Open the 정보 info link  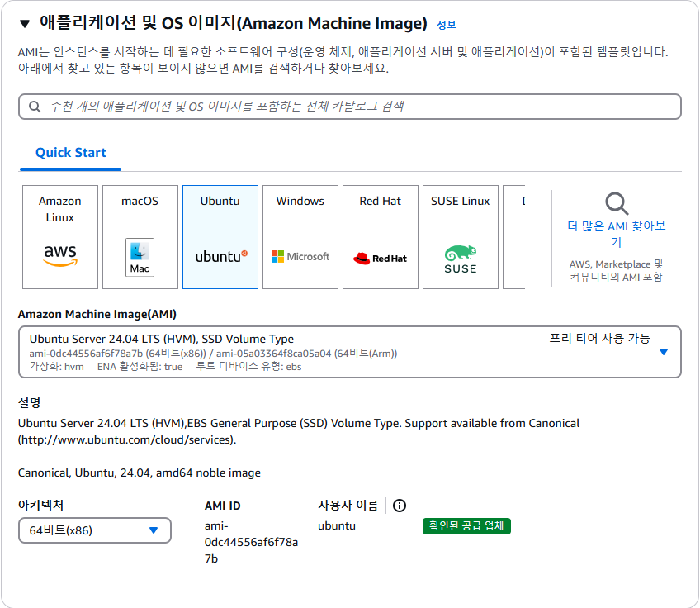(x=446, y=25)
